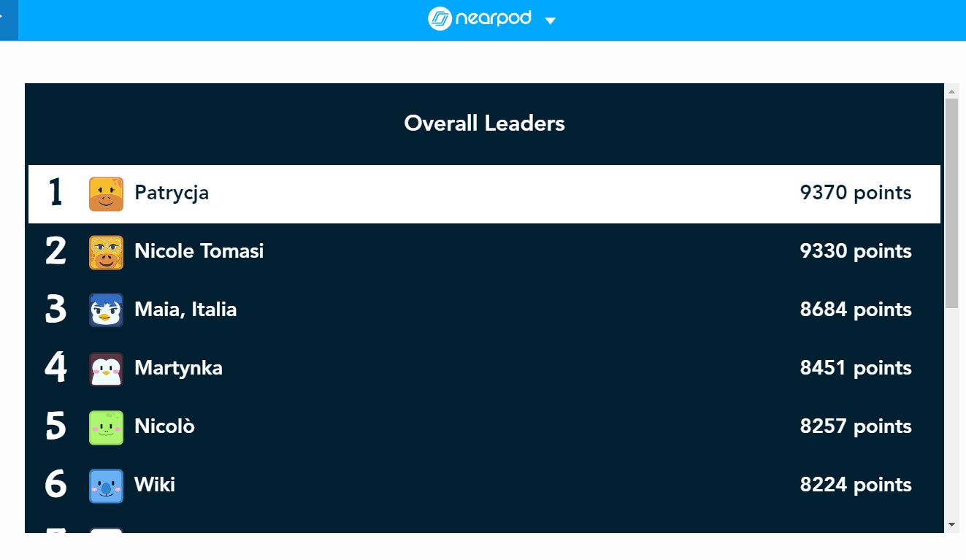Click Martynka's penguin avatar

point(106,369)
